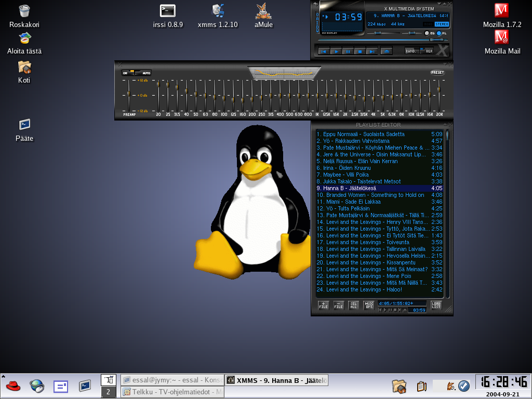This screenshot has height=399, width=532.
Task: Open the xmms 1.2.10 desktop icon
Action: tap(218, 16)
